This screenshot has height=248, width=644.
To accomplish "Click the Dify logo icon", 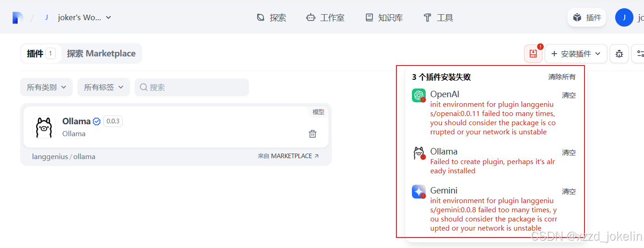I will pyautogui.click(x=17, y=18).
